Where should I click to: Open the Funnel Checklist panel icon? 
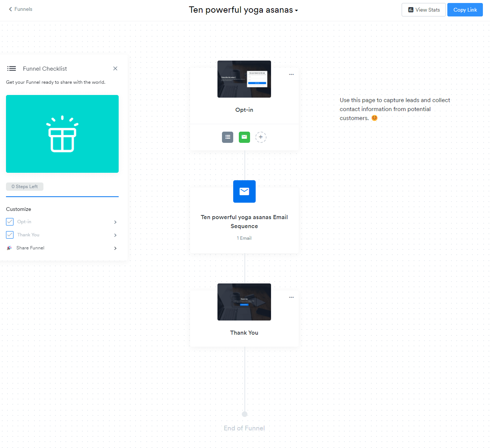click(x=12, y=68)
